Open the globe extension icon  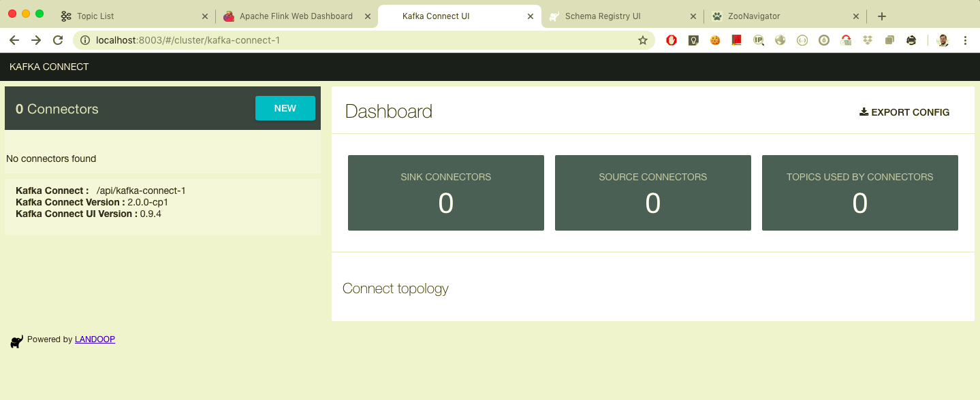click(x=780, y=40)
